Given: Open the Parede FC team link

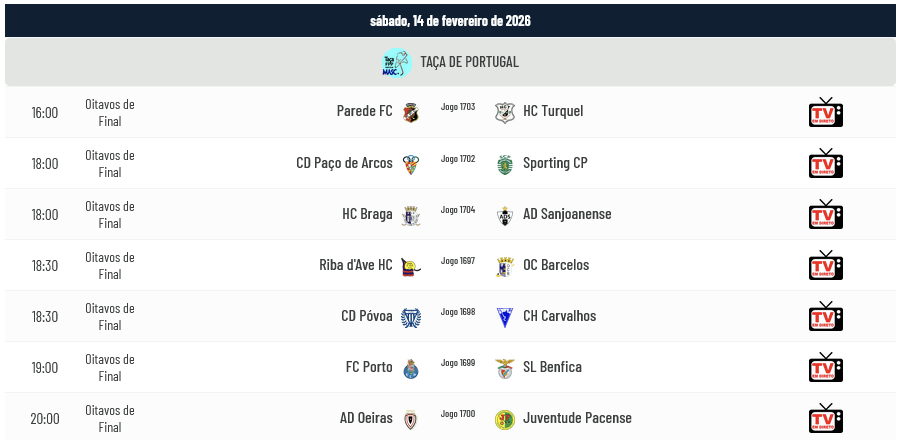Looking at the screenshot, I should [364, 111].
